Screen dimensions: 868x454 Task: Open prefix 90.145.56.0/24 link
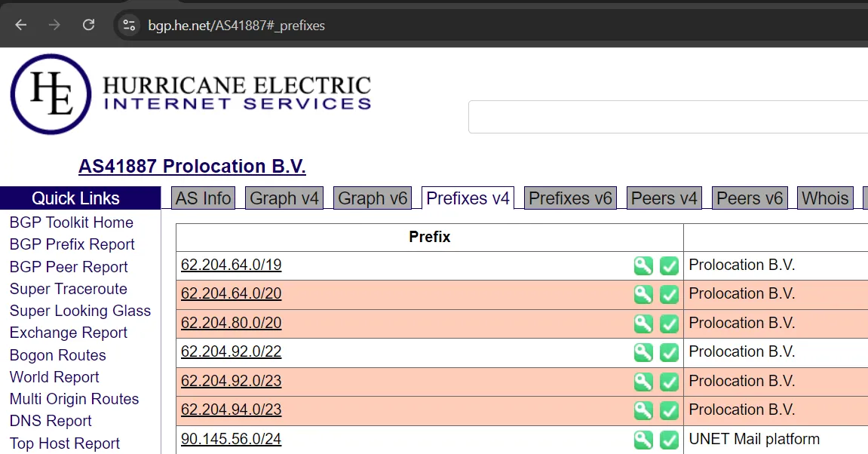(231, 439)
